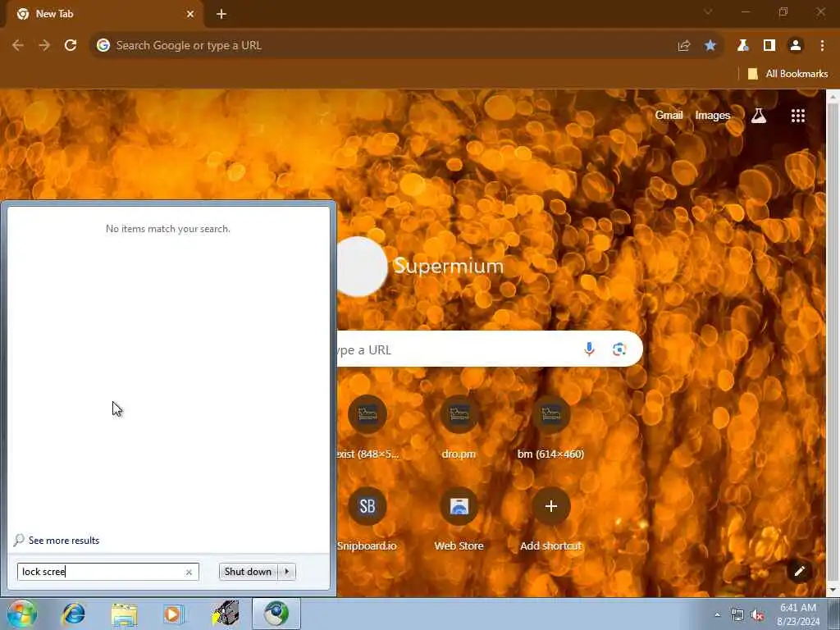Click the Shut down button
This screenshot has height=630, width=840.
click(x=248, y=572)
